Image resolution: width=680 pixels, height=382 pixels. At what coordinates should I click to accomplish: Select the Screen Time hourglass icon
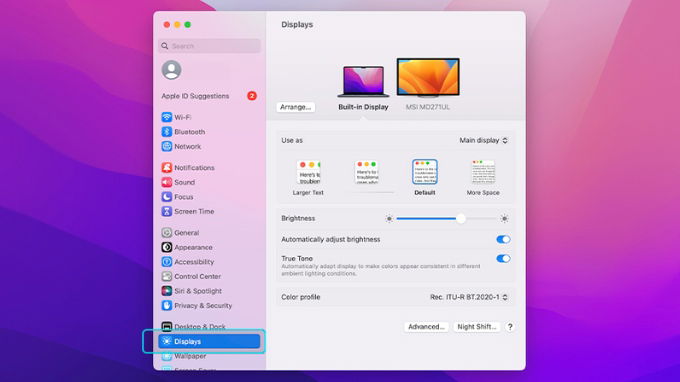pyautogui.click(x=167, y=211)
